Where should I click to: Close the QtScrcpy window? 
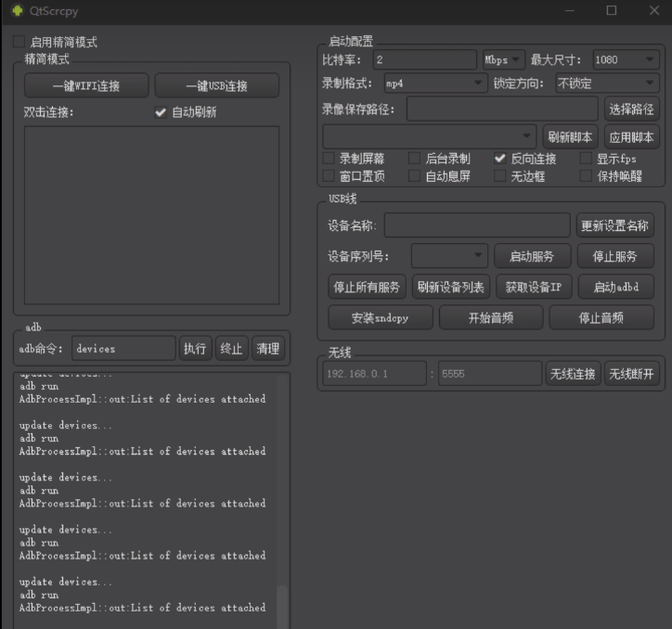coord(654,10)
